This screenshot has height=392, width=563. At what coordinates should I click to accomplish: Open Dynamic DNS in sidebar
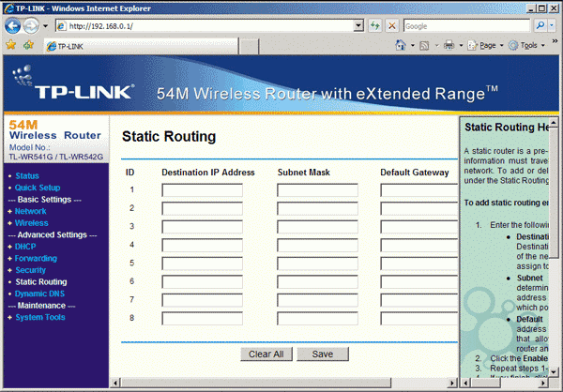click(39, 294)
